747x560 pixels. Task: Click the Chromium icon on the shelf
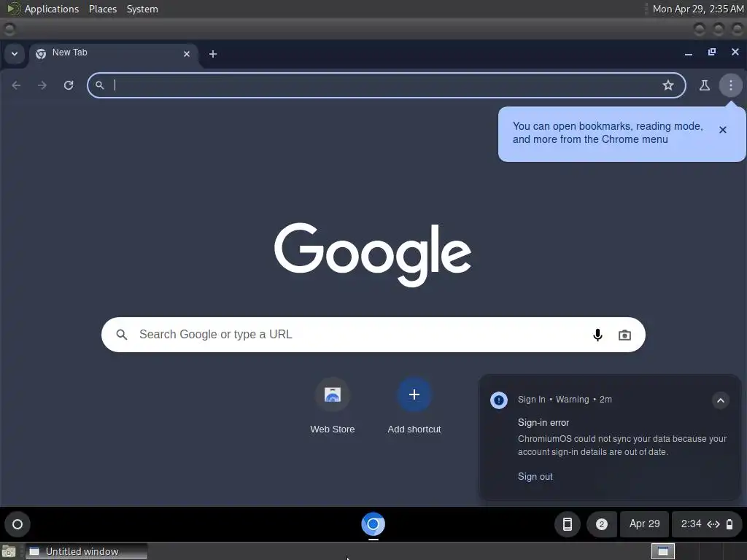point(373,524)
